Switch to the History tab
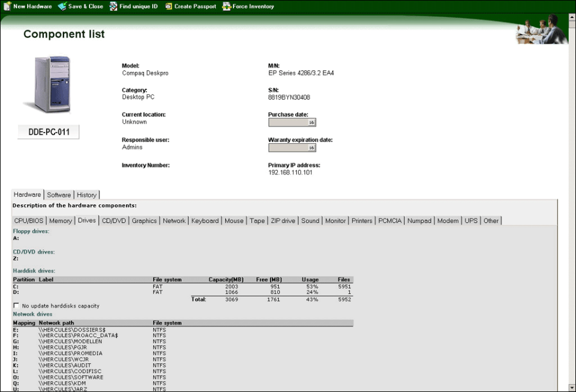The image size is (576, 392). [x=86, y=195]
